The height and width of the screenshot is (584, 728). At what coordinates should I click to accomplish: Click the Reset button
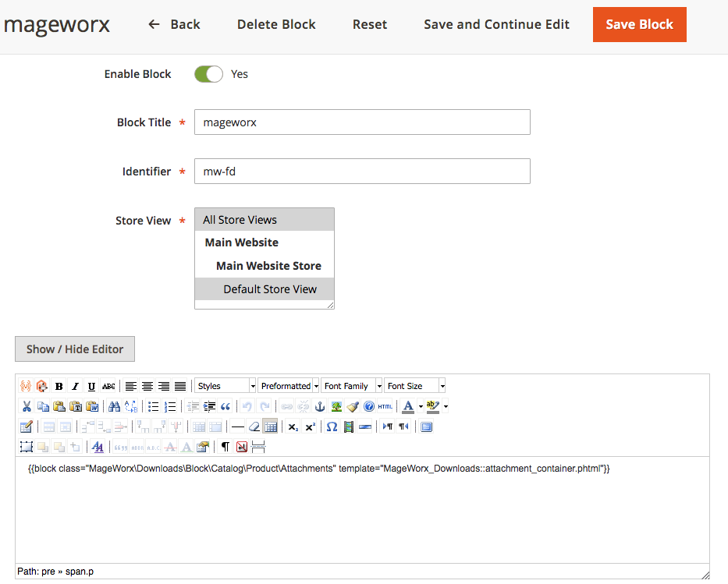point(370,25)
